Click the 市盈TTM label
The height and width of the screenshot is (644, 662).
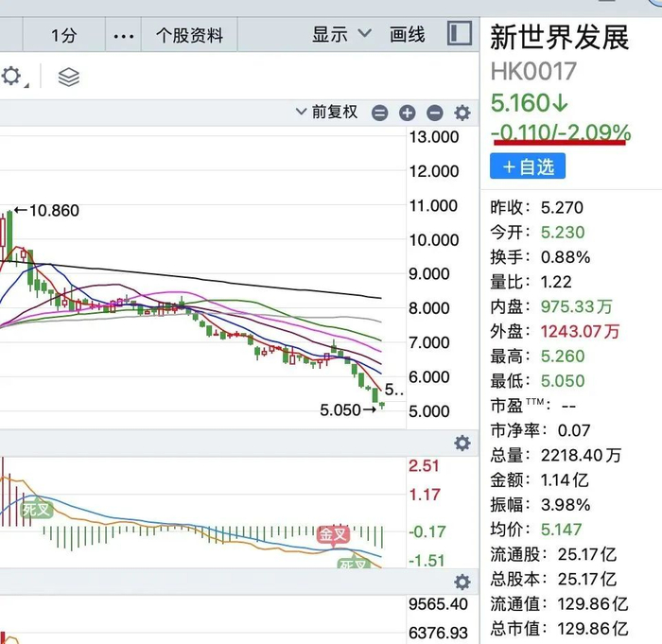coord(521,406)
